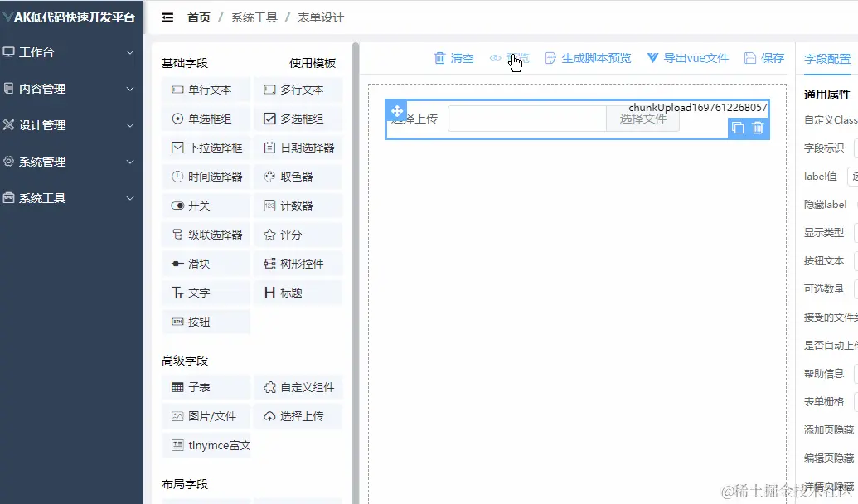Switch to the 字段配置 tab
Screen dimensions: 858x504
[825, 60]
